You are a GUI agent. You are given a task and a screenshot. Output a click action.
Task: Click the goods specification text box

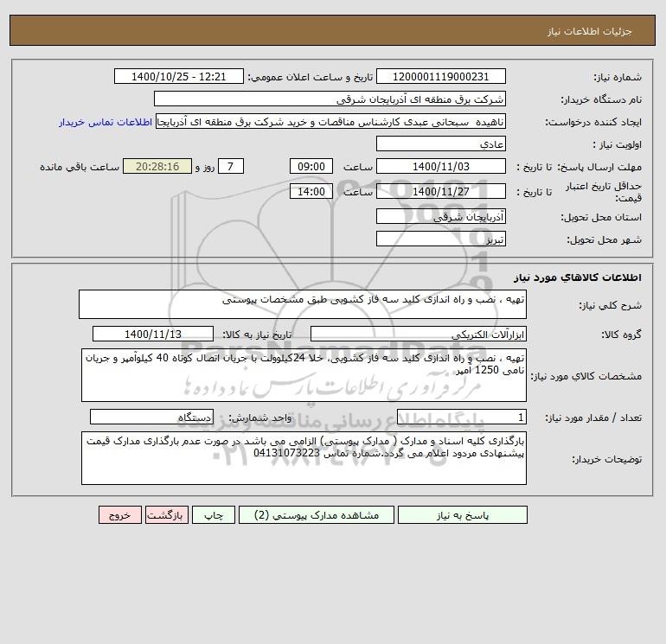point(304,375)
